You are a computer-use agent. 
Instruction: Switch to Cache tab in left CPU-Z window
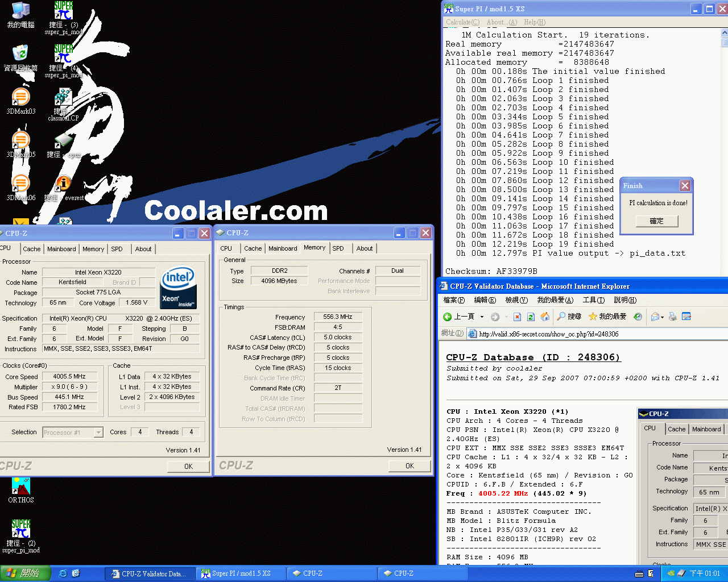pos(32,249)
